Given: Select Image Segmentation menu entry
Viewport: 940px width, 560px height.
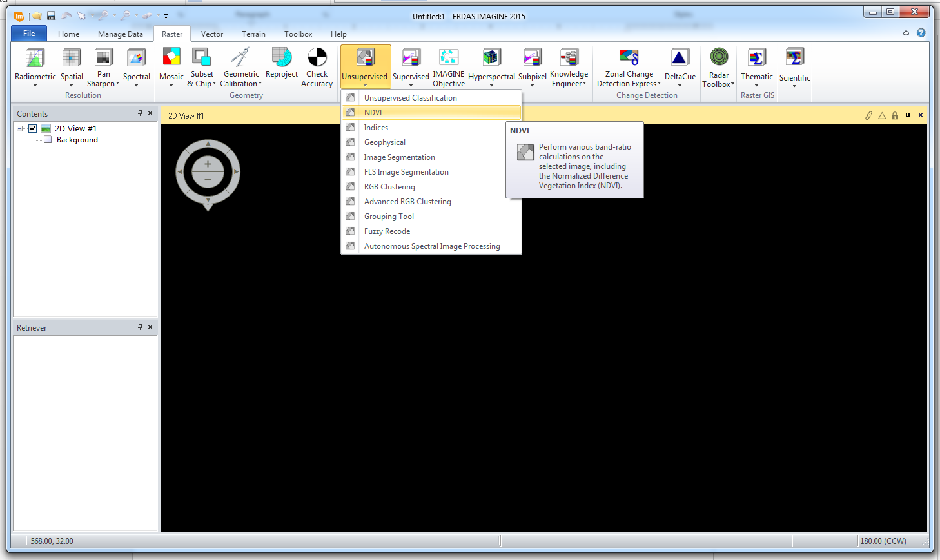Looking at the screenshot, I should point(431,157).
